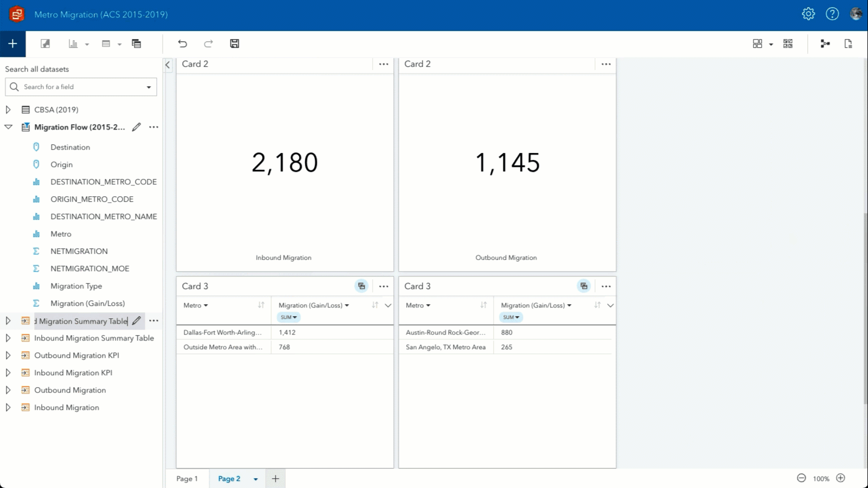The image size is (868, 488).
Task: Collapse the Migration Flow dataset
Action: pos(8,127)
